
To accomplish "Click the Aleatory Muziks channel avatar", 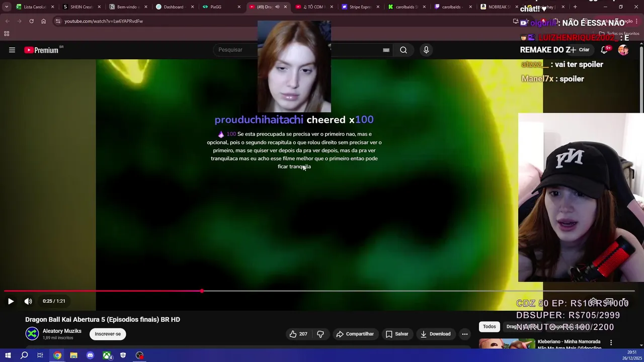I will click(x=32, y=334).
